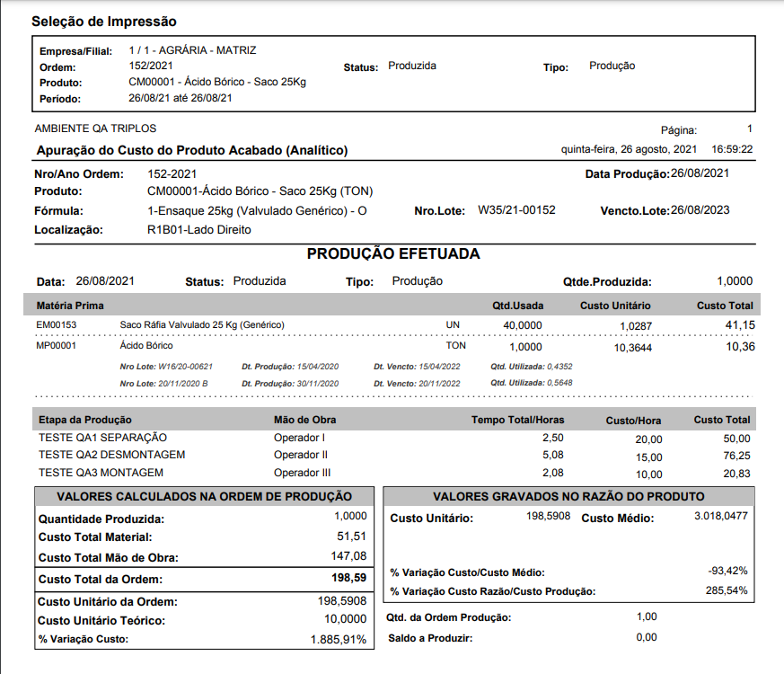The height and width of the screenshot is (674, 784).
Task: Click the 'VALORES CALCULADOS NA ORDEM DE PRODUÇÃO' header
Action: (x=204, y=496)
